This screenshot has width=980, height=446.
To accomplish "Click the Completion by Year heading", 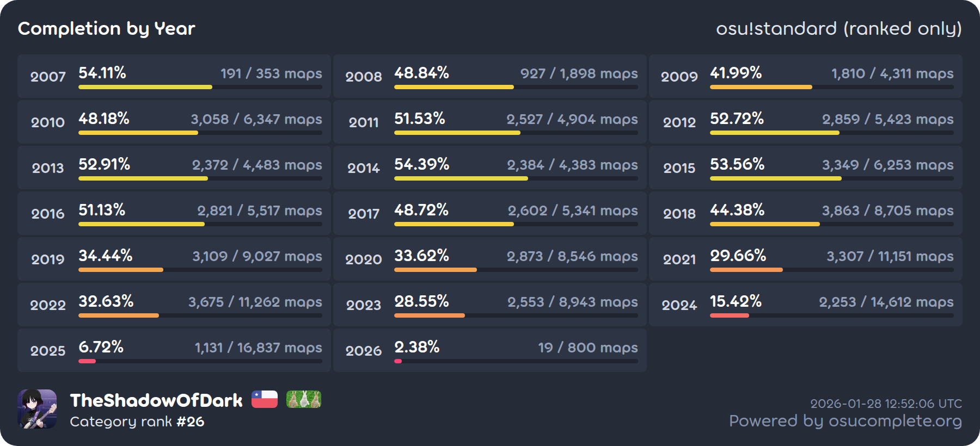I will (x=107, y=28).
